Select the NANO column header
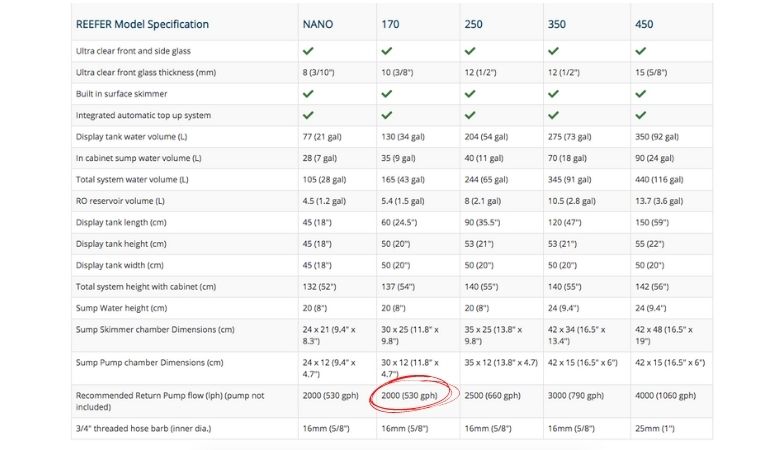Screen dimensions: 780x450 point(317,24)
